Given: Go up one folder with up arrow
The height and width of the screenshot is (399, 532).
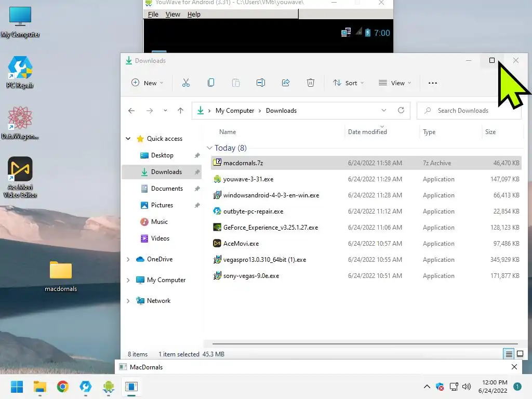Looking at the screenshot, I should (x=180, y=111).
